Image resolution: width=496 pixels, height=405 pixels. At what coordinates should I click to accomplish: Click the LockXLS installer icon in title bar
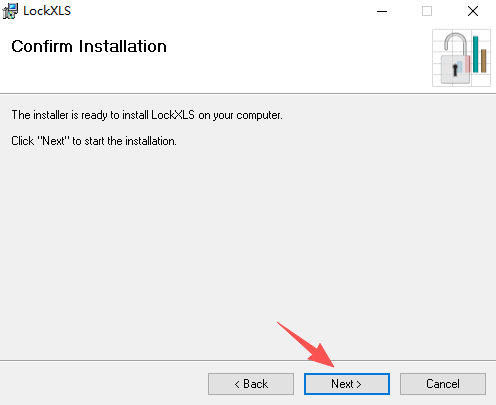click(x=10, y=11)
